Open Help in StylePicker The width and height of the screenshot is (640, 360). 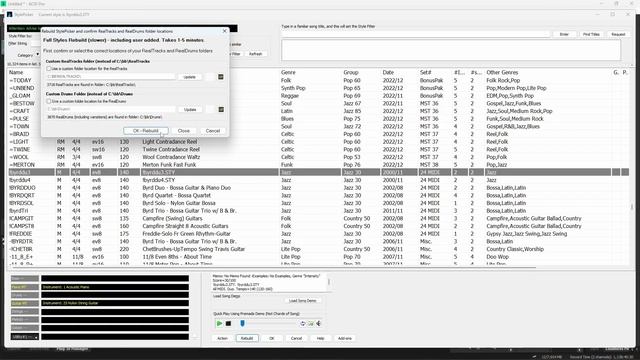(x=320, y=338)
